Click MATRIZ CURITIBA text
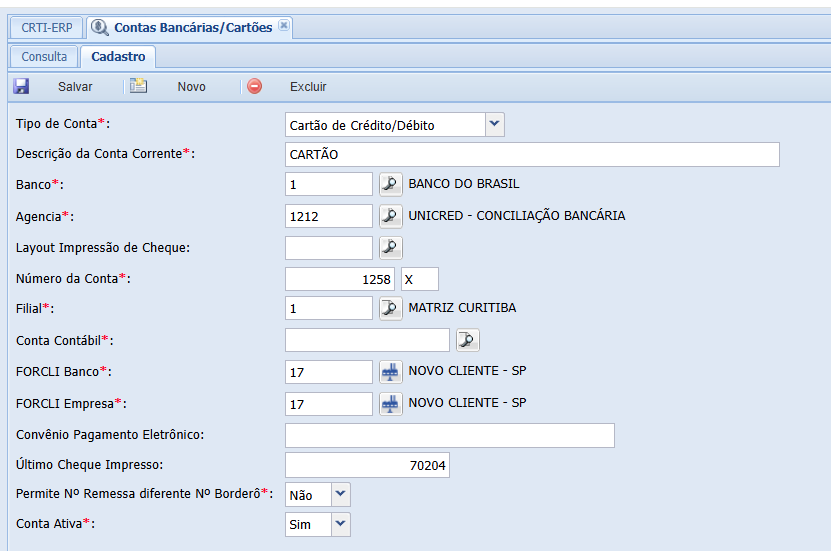The image size is (831, 551). tap(462, 308)
